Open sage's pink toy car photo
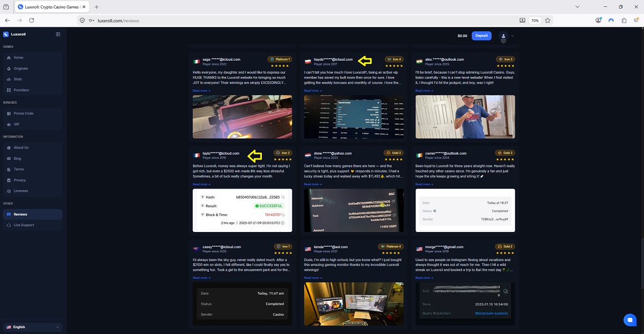Image resolution: width=644 pixels, height=334 pixels. 243,117
